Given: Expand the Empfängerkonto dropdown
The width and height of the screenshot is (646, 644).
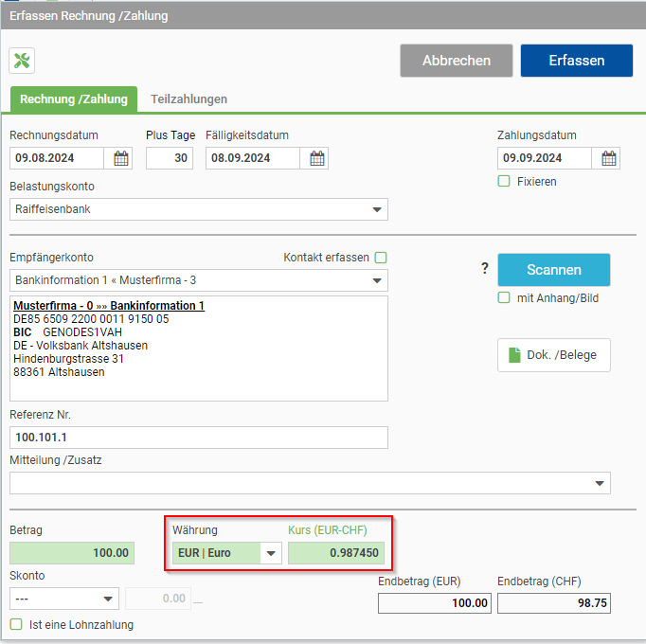Looking at the screenshot, I should [199, 280].
